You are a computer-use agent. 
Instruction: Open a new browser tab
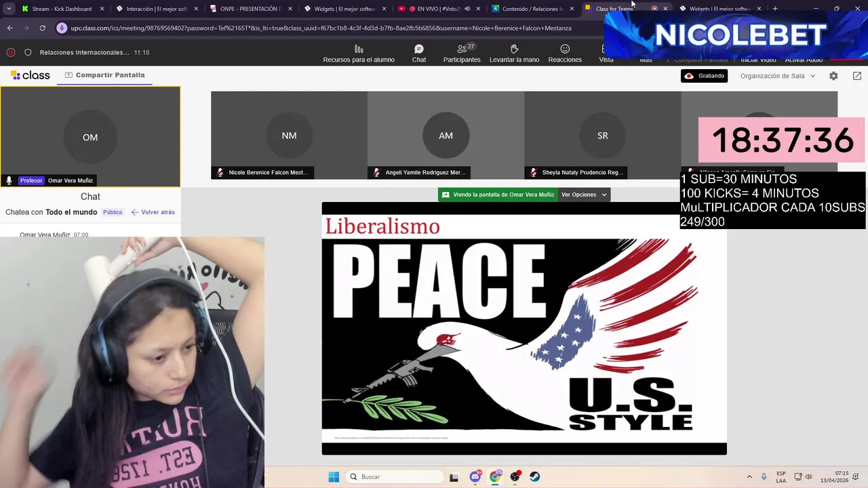click(x=775, y=9)
